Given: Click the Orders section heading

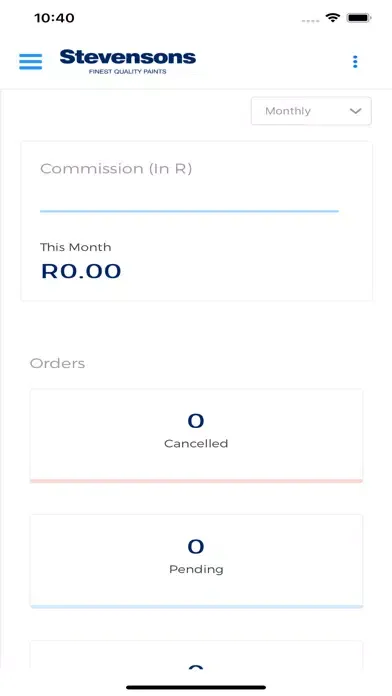Looking at the screenshot, I should [57, 364].
